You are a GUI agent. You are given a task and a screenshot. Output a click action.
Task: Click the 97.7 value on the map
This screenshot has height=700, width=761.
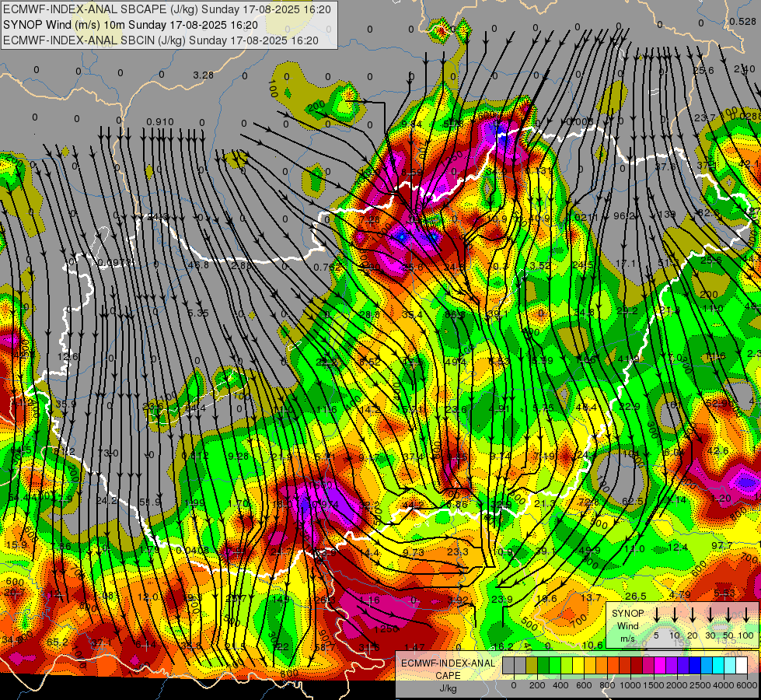721,545
